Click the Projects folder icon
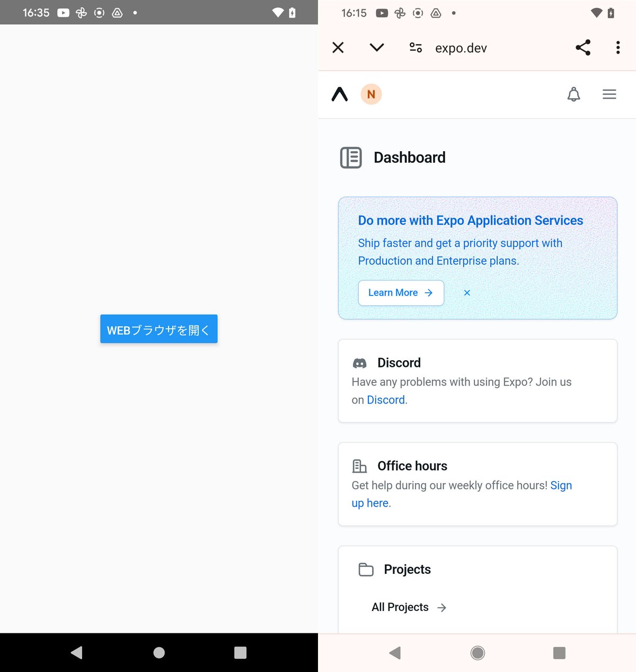The image size is (636, 672). point(366,570)
